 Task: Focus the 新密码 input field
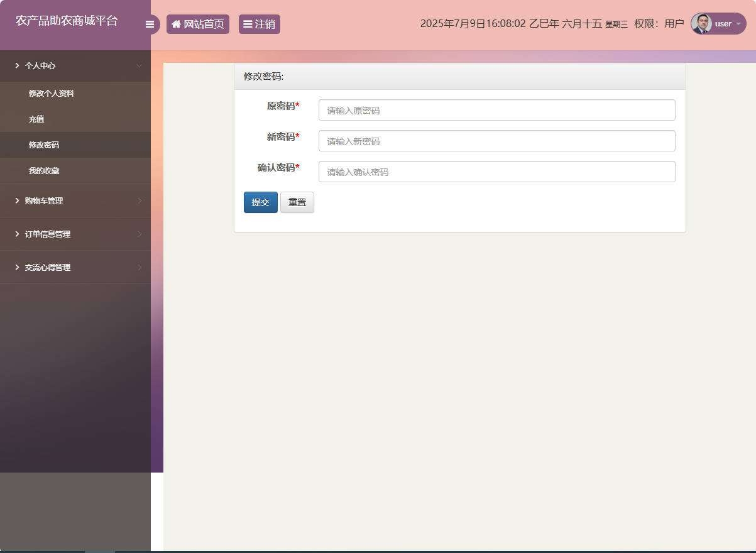point(496,141)
